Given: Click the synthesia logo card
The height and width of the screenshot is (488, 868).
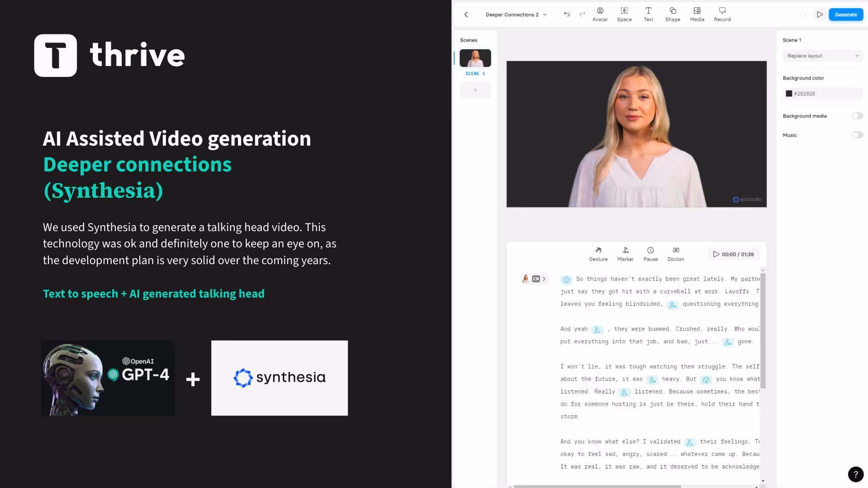Looking at the screenshot, I should click(280, 378).
